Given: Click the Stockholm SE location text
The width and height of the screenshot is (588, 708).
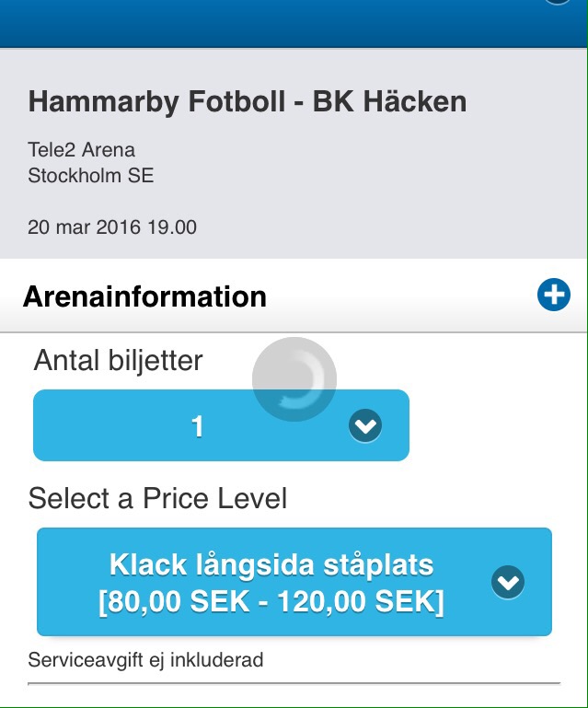Looking at the screenshot, I should point(91,175).
